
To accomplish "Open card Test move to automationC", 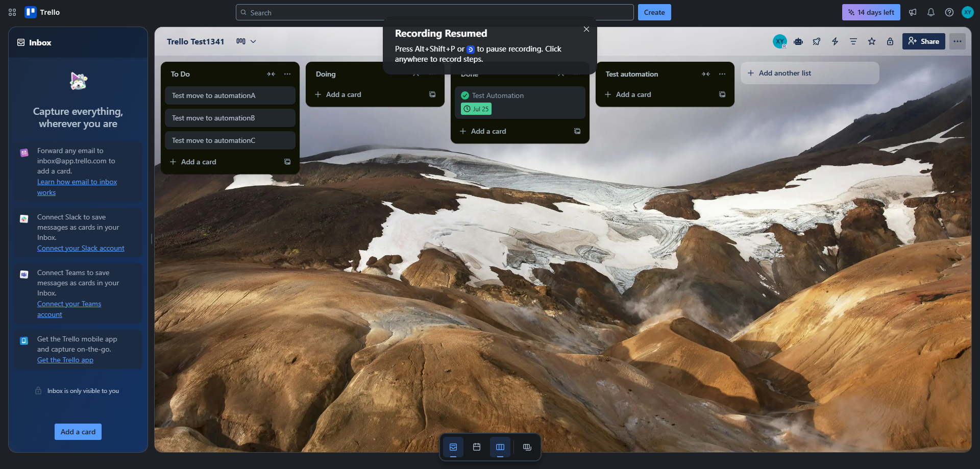I will 230,140.
